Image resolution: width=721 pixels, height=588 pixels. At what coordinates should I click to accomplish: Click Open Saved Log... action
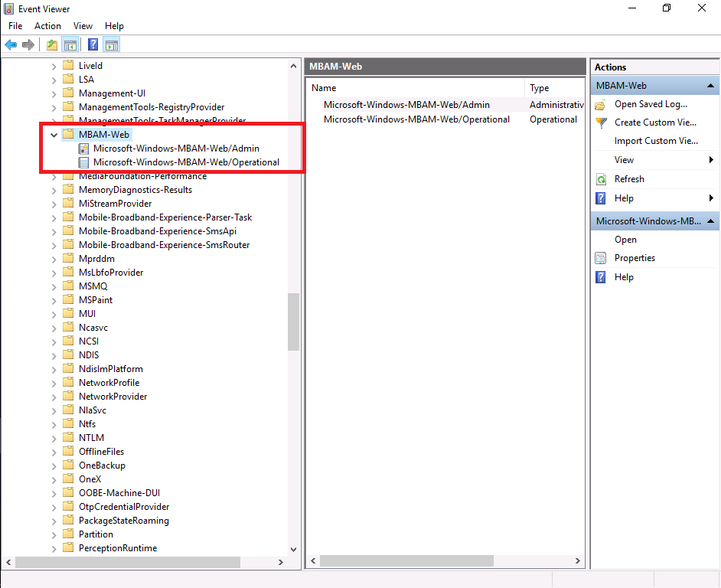(x=651, y=104)
